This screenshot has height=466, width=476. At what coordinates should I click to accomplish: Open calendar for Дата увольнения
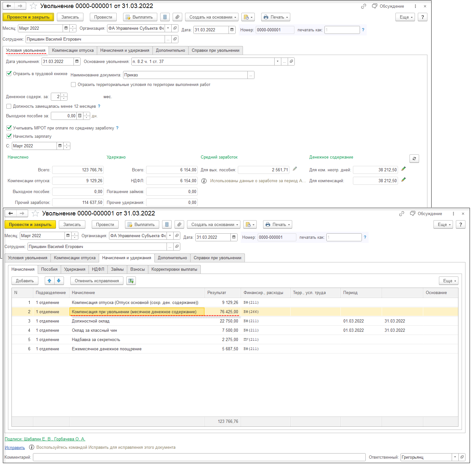(x=77, y=61)
